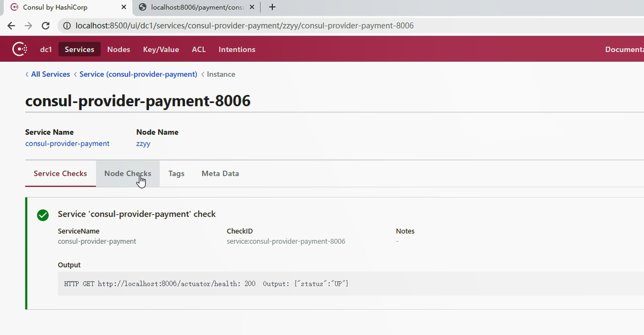This screenshot has height=335, width=644.
Task: Click the CheckID value service:consul-provider-payment-8006
Action: 286,241
